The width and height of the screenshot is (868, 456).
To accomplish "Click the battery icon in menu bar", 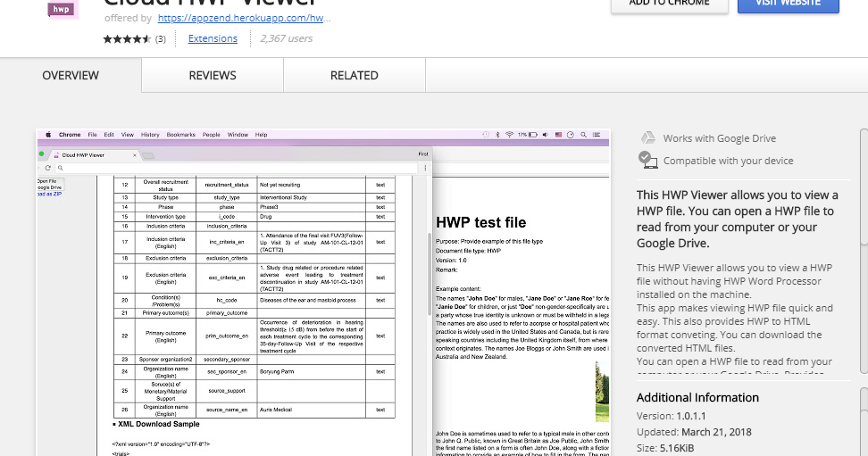I will [x=533, y=135].
